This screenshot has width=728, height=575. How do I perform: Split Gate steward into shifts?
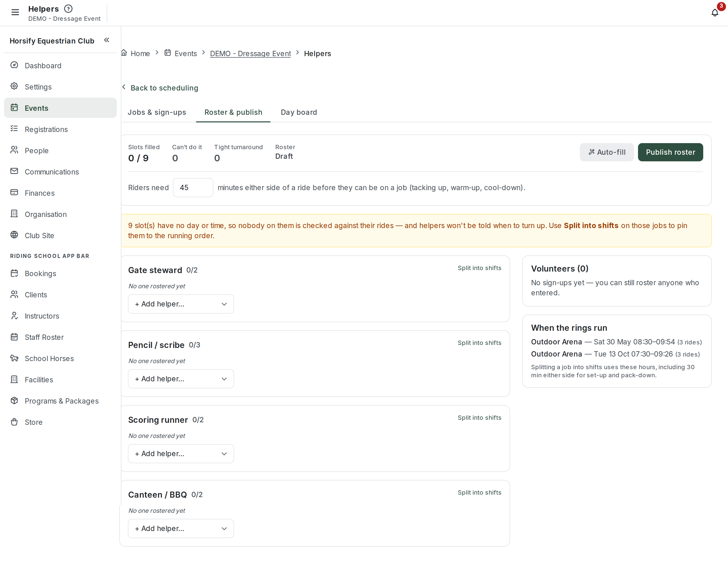[x=479, y=268]
